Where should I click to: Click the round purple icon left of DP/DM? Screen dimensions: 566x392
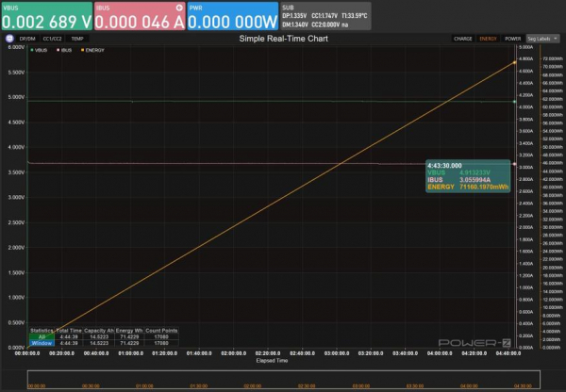pyautogui.click(x=9, y=39)
